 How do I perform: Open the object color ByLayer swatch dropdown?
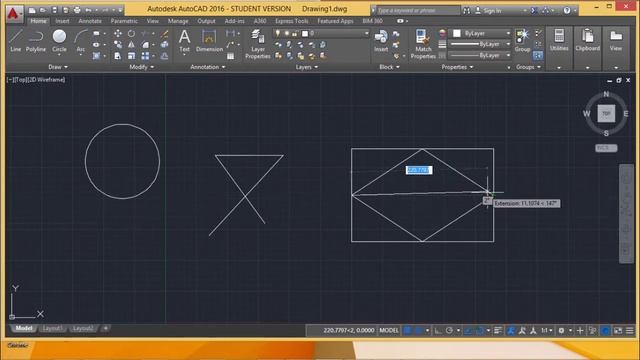(x=480, y=33)
